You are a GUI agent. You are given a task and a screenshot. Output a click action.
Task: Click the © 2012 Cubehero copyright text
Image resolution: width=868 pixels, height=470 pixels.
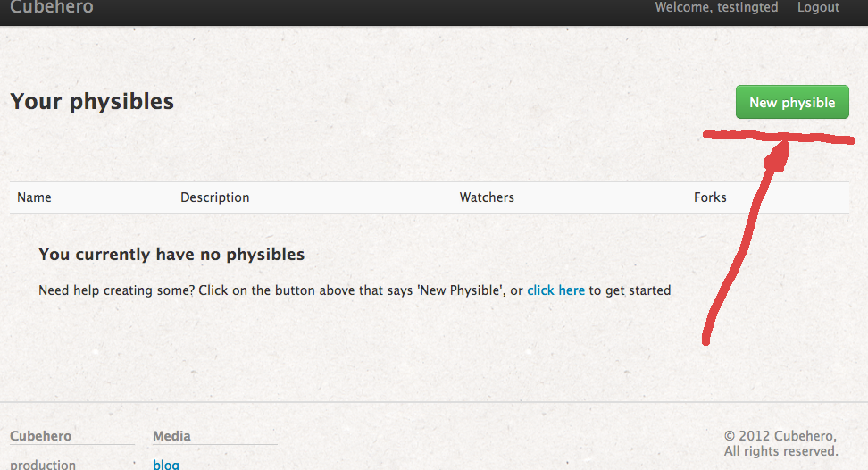[780, 436]
